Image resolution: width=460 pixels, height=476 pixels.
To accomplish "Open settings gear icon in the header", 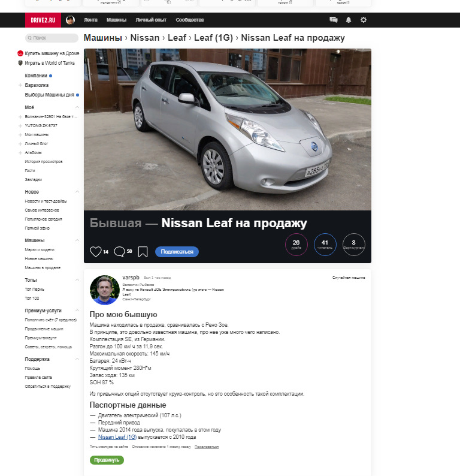I will tap(364, 20).
